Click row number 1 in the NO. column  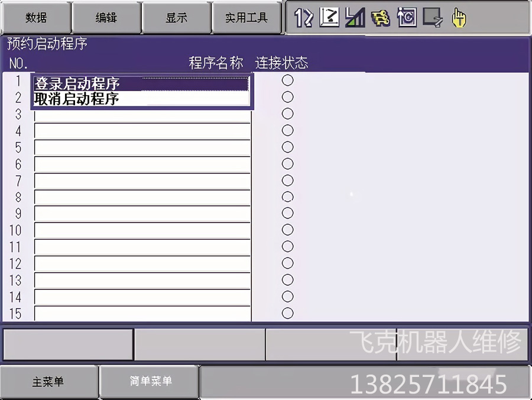(18, 81)
